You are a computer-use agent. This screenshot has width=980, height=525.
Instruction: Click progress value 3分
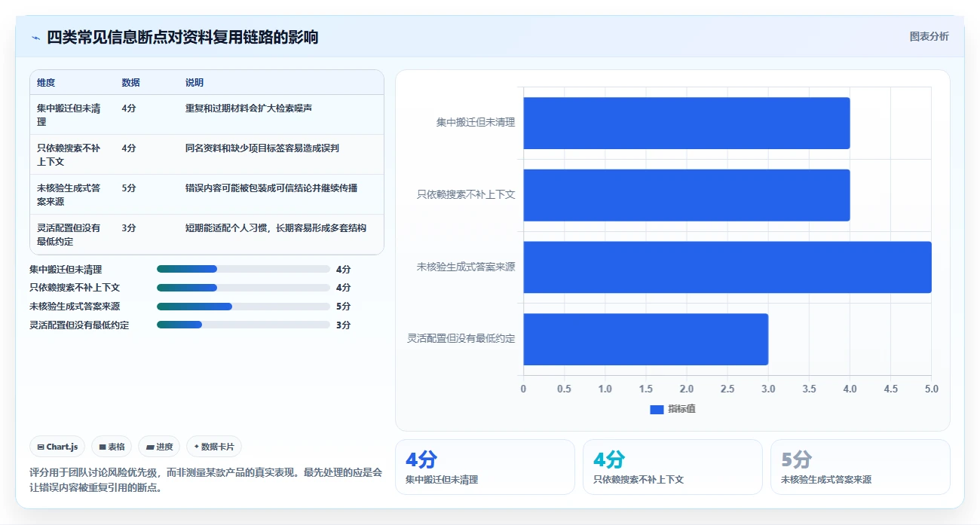point(344,325)
